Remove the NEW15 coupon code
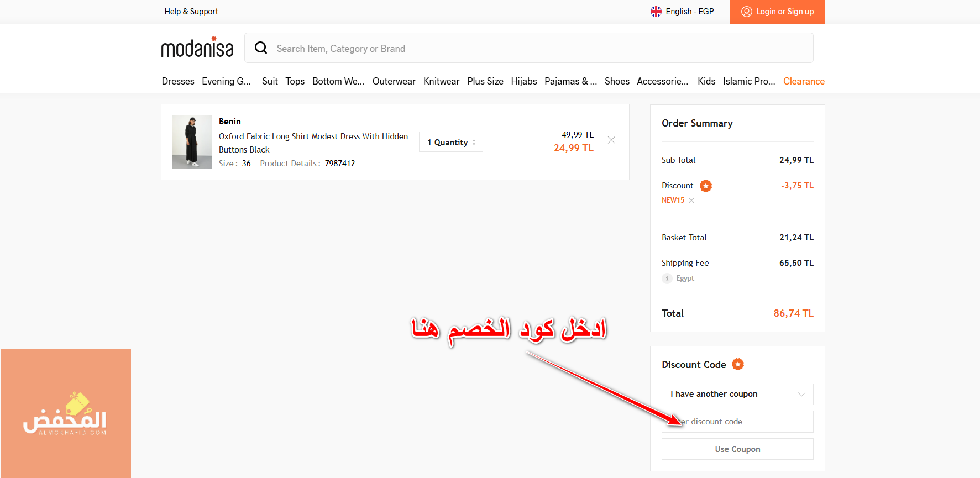The width and height of the screenshot is (980, 478). 691,201
